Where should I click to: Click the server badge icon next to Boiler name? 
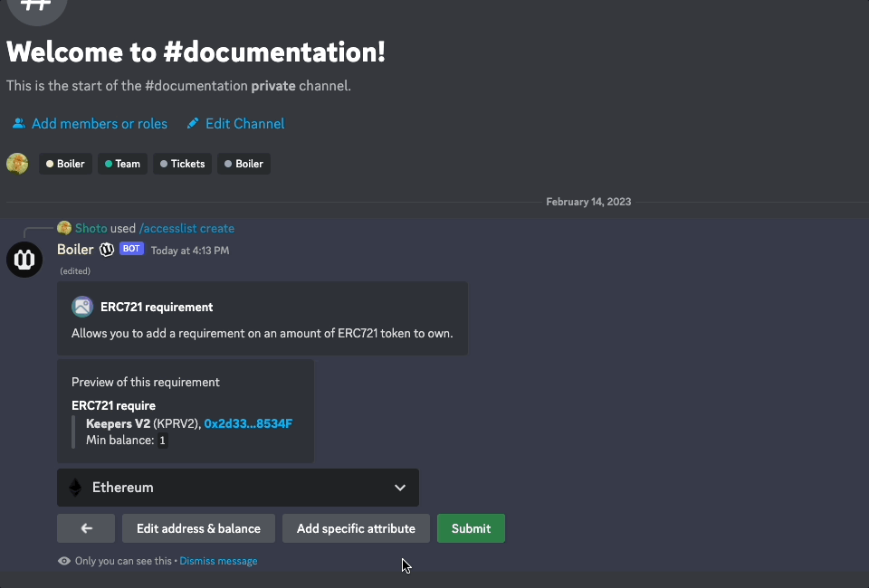pos(107,250)
